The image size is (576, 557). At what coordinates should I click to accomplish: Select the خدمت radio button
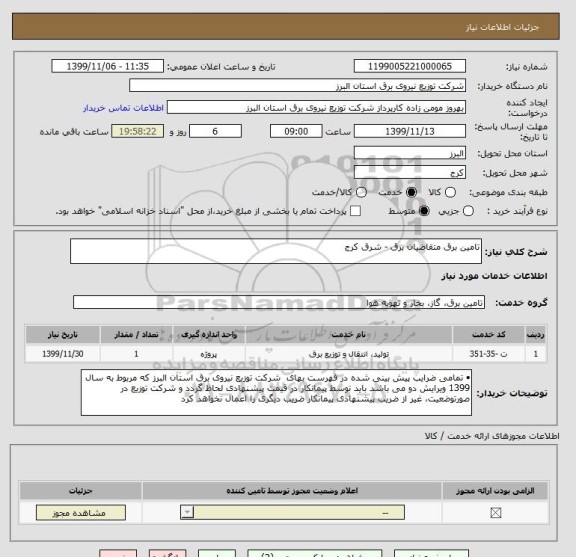(x=411, y=193)
